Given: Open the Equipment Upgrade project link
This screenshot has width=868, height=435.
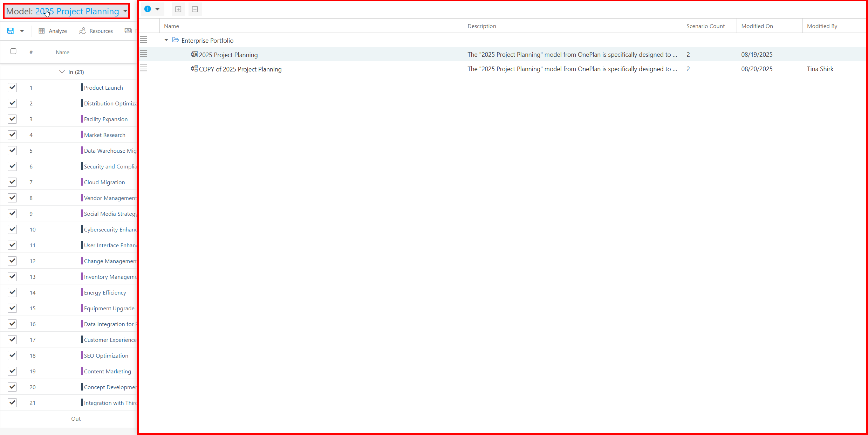Looking at the screenshot, I should [109, 308].
